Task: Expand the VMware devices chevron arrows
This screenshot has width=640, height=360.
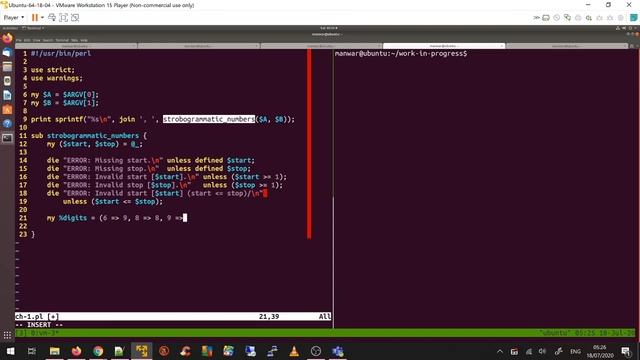Action: (x=536, y=18)
